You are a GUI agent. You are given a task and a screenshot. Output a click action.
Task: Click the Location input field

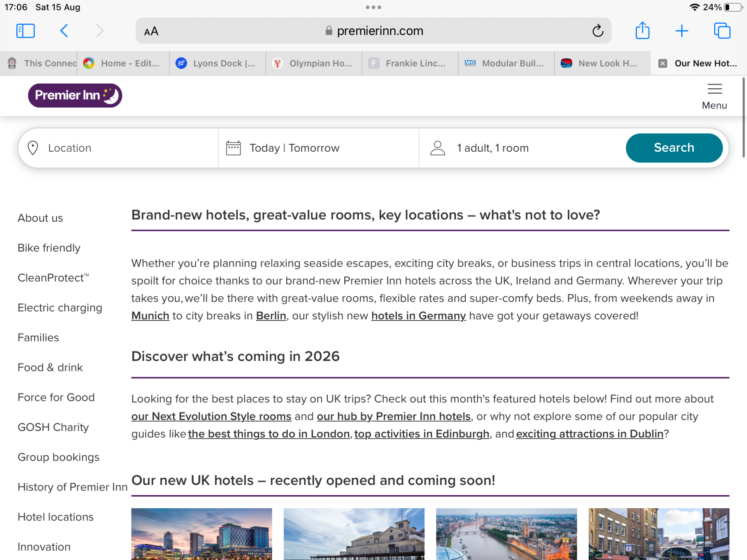click(x=119, y=148)
